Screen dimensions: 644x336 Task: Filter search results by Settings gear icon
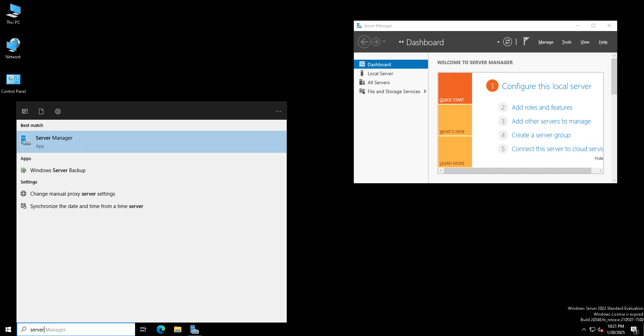point(58,111)
